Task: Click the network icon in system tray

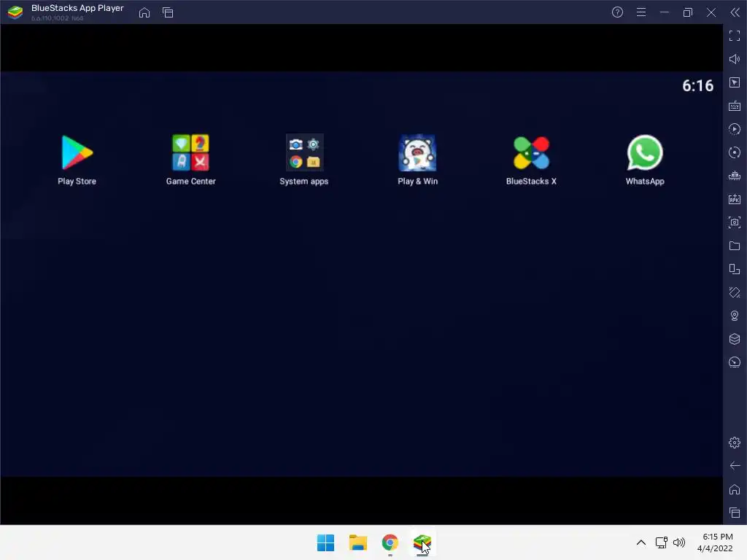Action: click(661, 542)
